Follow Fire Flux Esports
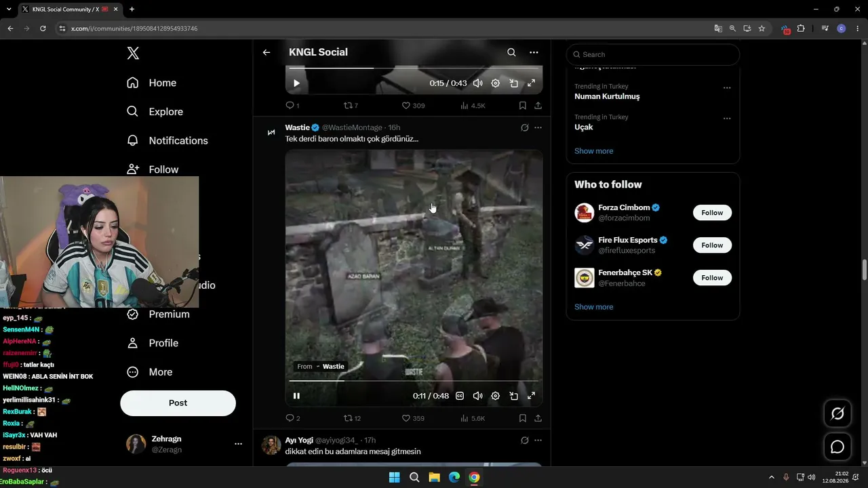 [x=712, y=245]
